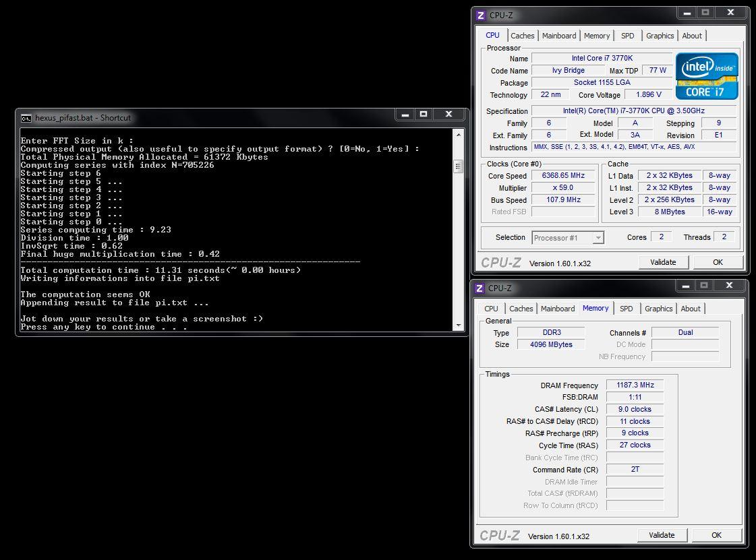Click the CAS# Latency value 9.0 clocks

tap(635, 409)
